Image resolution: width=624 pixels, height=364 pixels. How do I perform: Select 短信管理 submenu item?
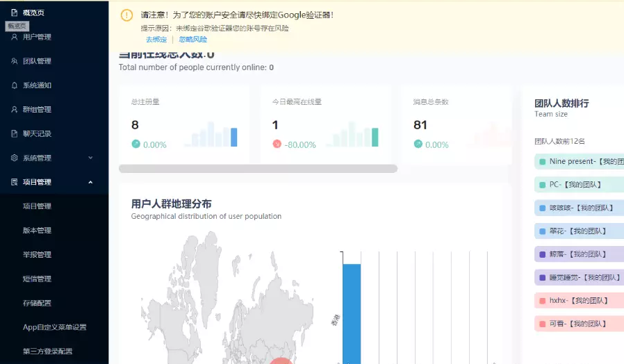(x=37, y=279)
